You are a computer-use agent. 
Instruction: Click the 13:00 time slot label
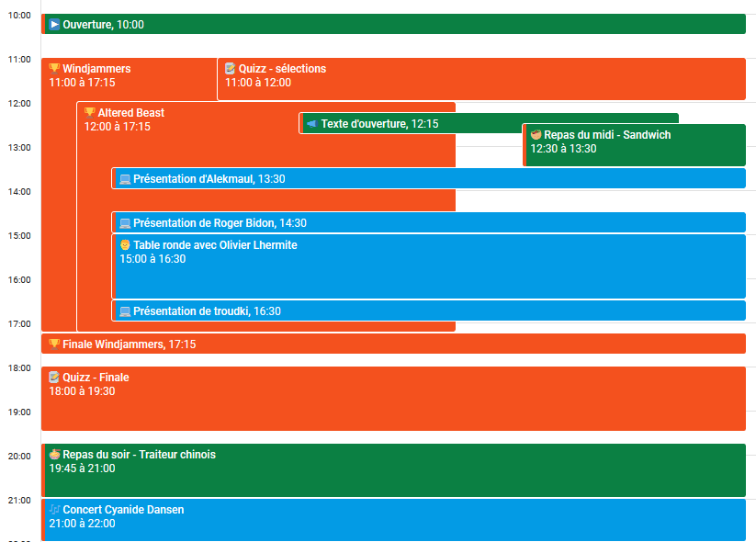[x=19, y=147]
